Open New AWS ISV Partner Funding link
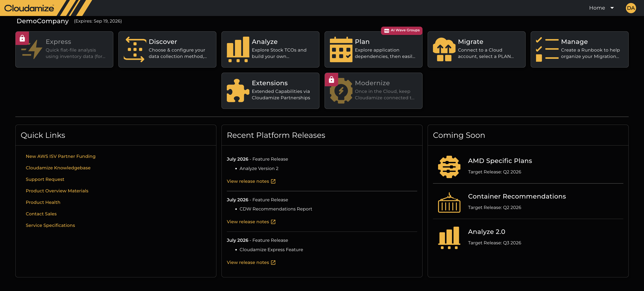This screenshot has width=644, height=291. click(60, 157)
